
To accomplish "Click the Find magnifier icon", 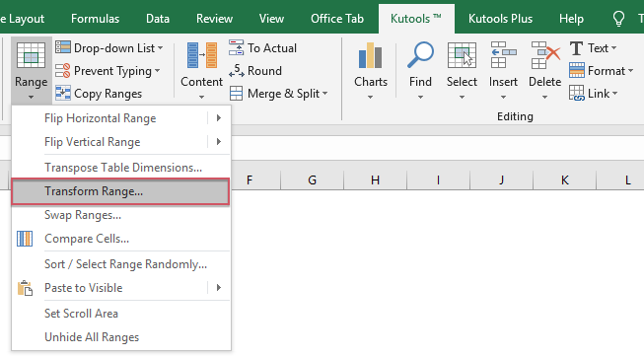I will [420, 54].
